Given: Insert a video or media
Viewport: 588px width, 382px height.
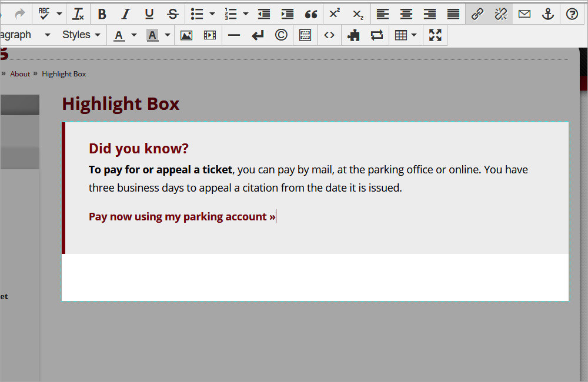Looking at the screenshot, I should pyautogui.click(x=210, y=35).
